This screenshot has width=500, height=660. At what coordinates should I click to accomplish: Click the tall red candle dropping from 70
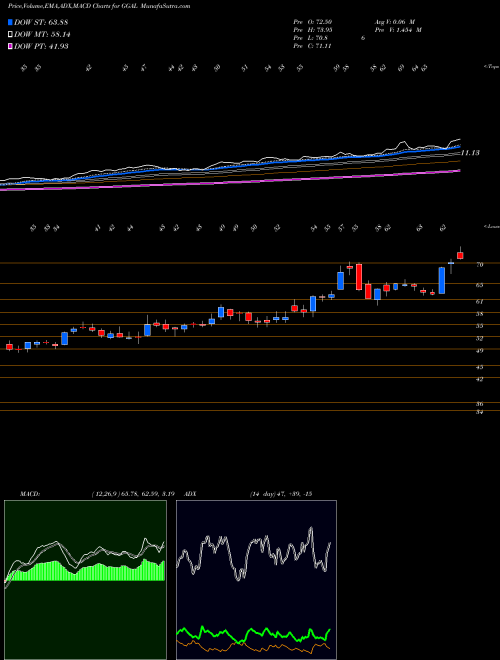[x=359, y=277]
